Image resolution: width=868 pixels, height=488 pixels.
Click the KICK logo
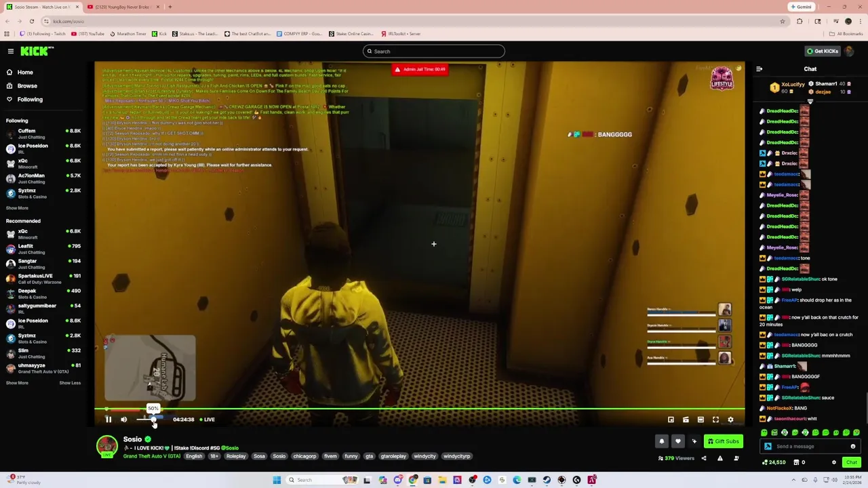click(x=36, y=51)
